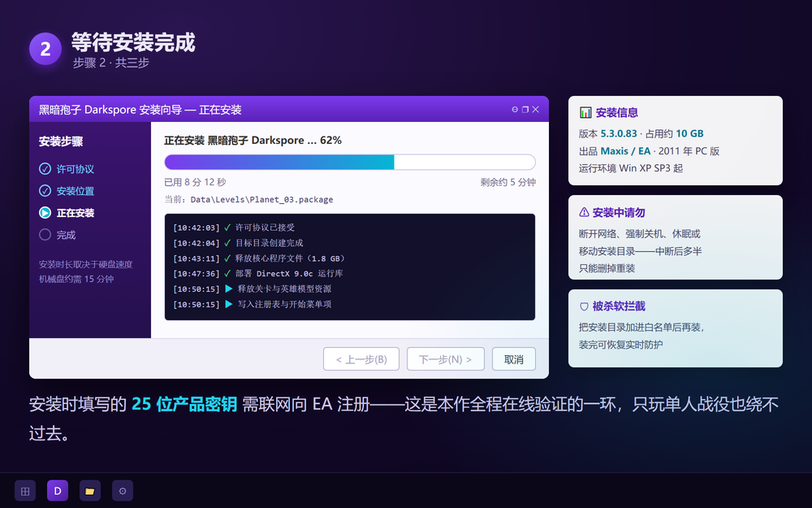Click the arrow beside 释放关卡与英雄模型资源
Viewport: 812px width, 508px height.
tap(228, 289)
